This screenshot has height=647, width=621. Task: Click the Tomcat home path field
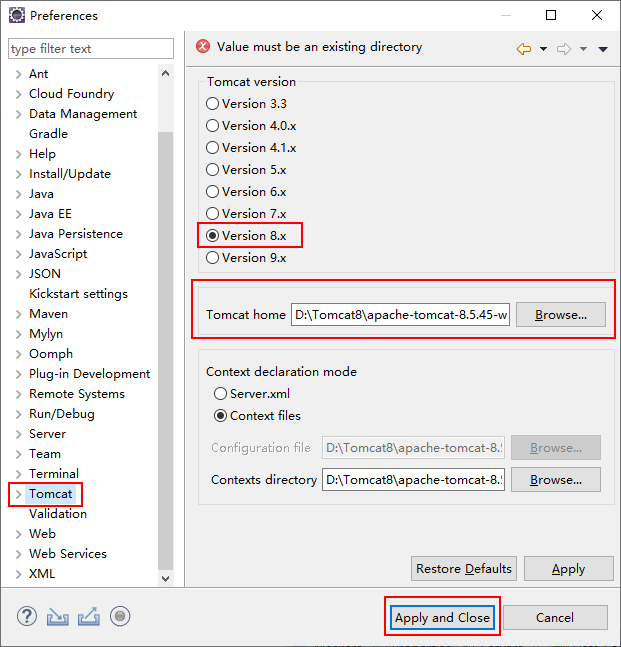(400, 315)
